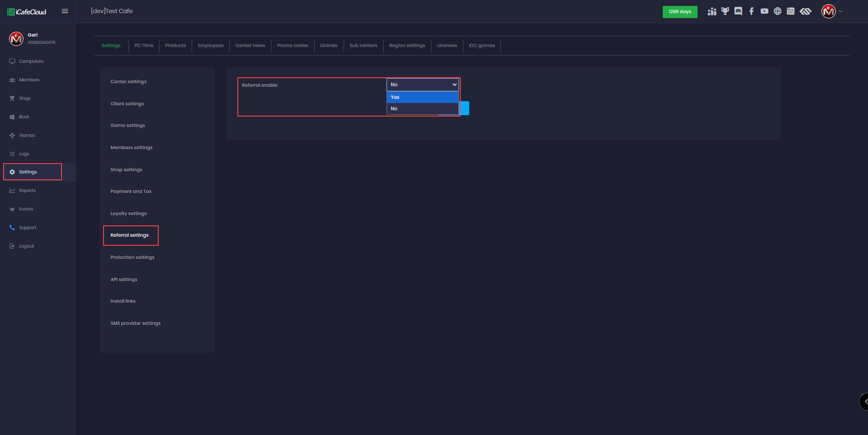Screen dimensions: 868x435
Task: Open the Promo codes tab
Action: (x=292, y=46)
